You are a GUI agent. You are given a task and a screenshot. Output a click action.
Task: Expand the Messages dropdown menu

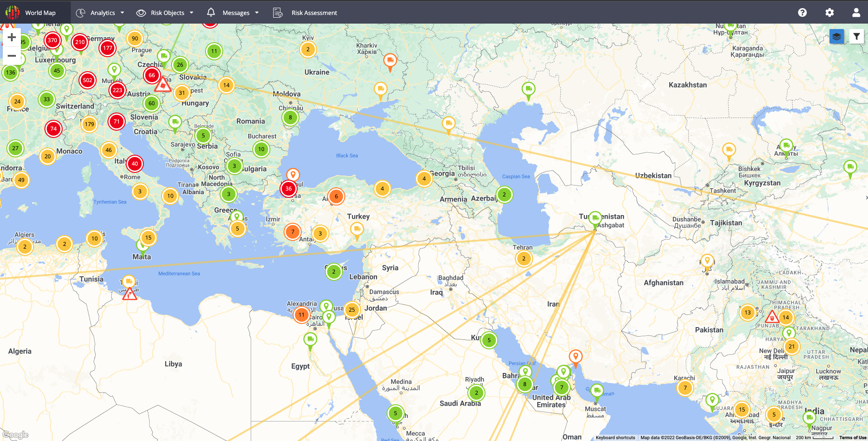pos(233,13)
